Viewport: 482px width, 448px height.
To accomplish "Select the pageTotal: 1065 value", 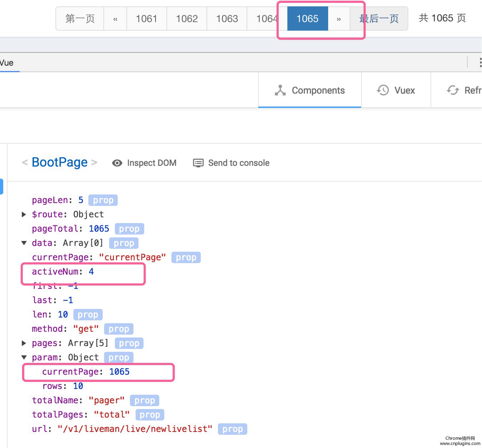I will [x=99, y=229].
